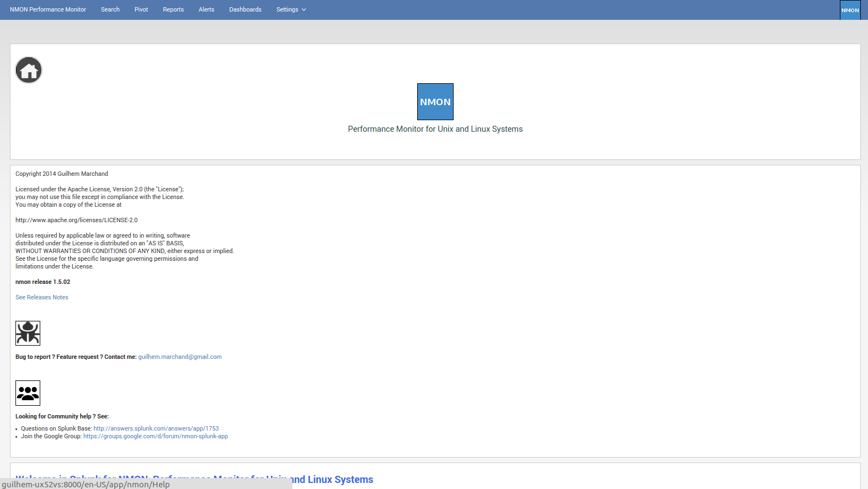
Task: Click 'Copyright 2014 Guilhem Marchand' text
Action: pos(62,174)
